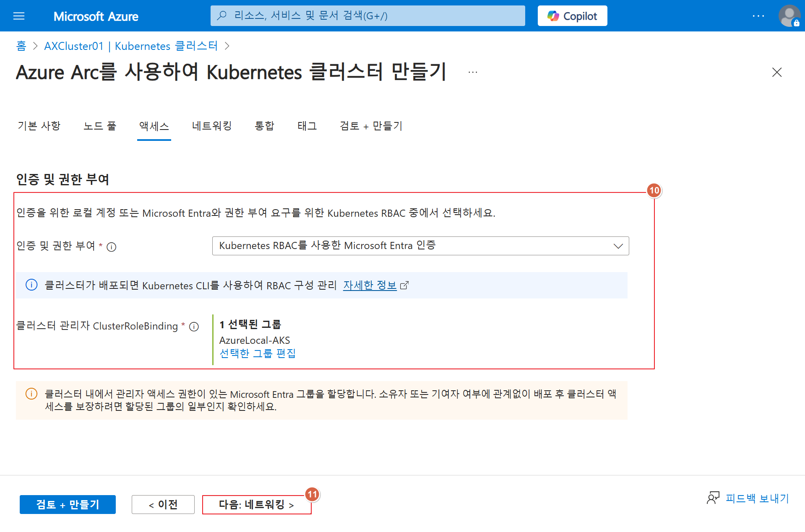The height and width of the screenshot is (532, 805).
Task: Click the orange warning banner info icon
Action: [31, 394]
